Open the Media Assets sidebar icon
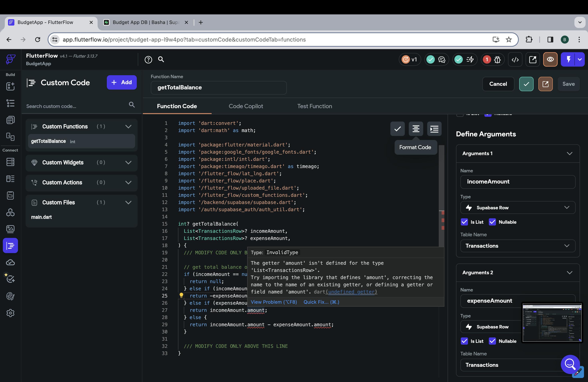Screen dimensions: 588x382 10,229
